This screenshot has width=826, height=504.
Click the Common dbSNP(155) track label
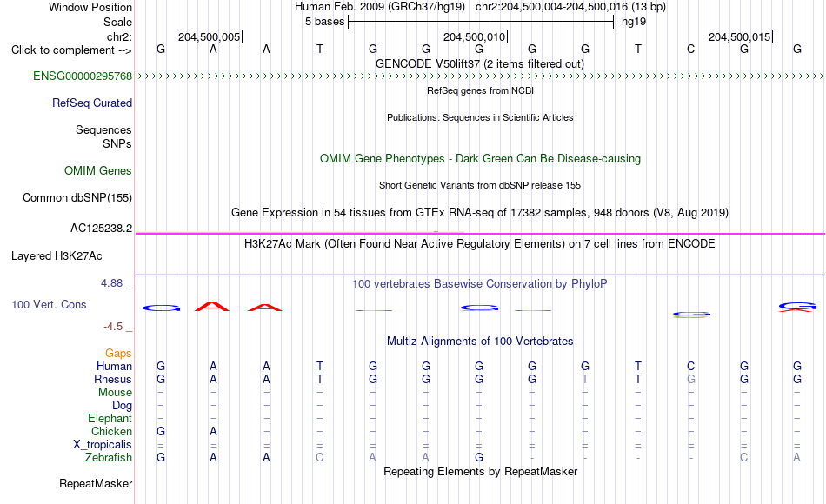tap(77, 197)
